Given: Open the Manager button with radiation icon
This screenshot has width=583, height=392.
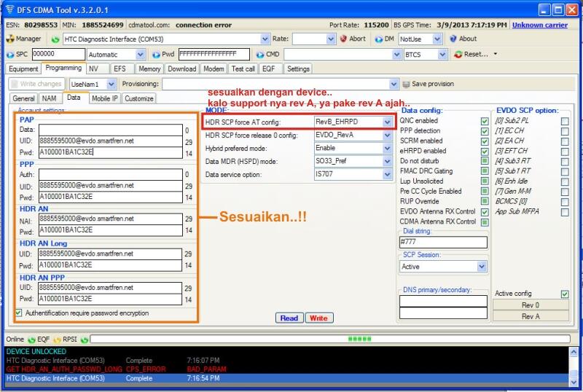Looking at the screenshot, I should [x=23, y=39].
